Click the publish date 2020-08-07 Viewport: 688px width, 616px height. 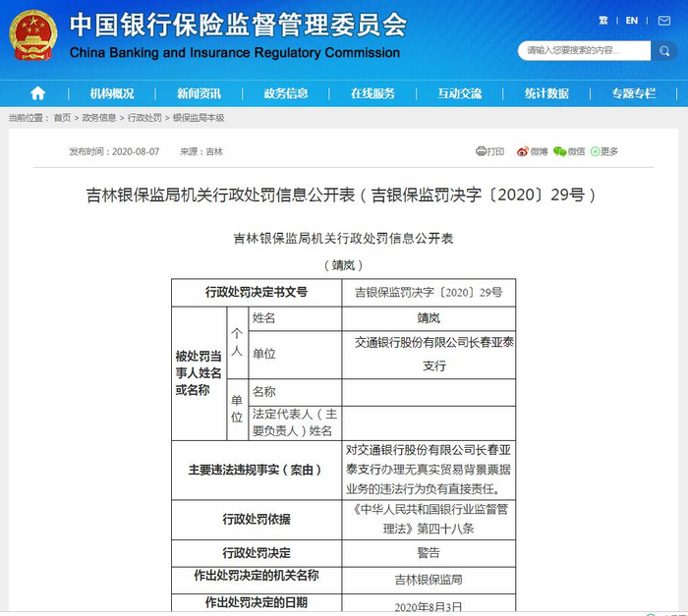136,152
